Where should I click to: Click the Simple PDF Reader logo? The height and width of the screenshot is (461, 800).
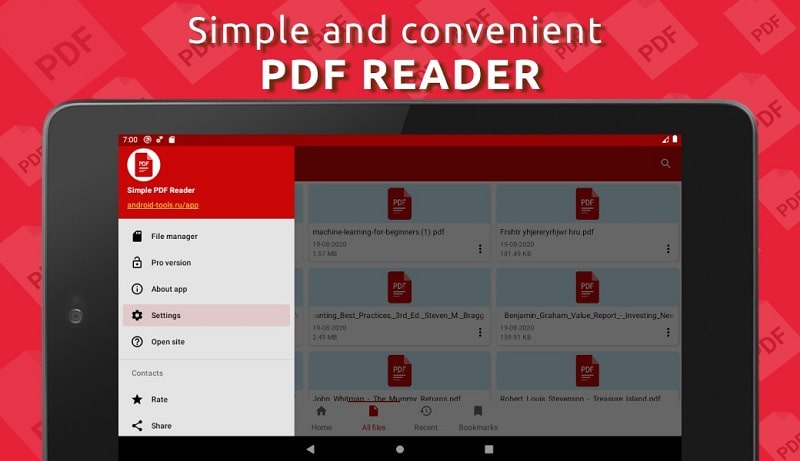pos(144,164)
